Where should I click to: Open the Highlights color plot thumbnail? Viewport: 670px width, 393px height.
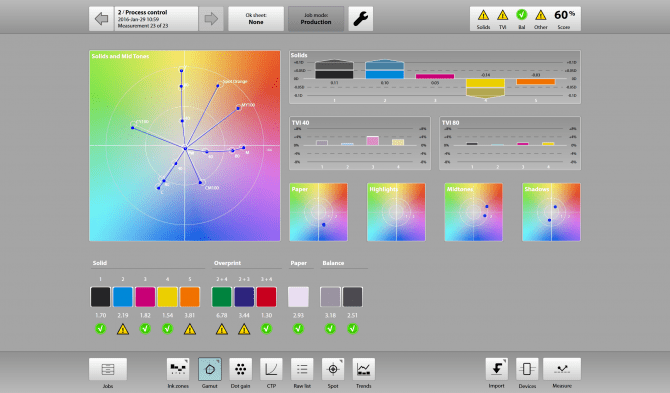[396, 212]
